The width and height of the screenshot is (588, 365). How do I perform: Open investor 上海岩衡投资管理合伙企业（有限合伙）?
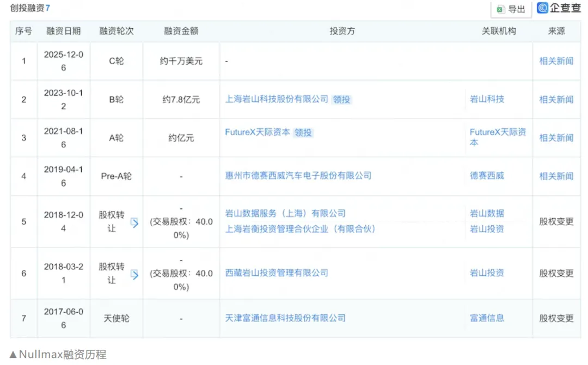point(300,229)
